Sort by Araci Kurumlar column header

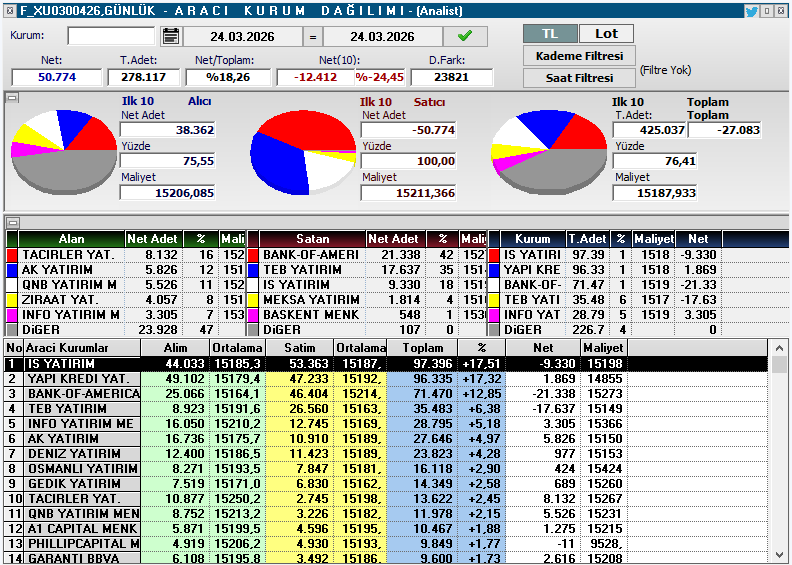(82, 348)
